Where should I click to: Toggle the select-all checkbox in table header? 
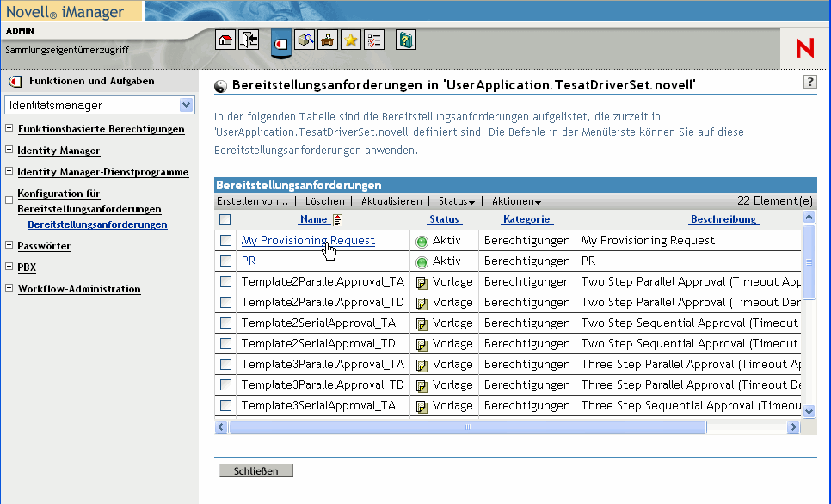pos(225,220)
